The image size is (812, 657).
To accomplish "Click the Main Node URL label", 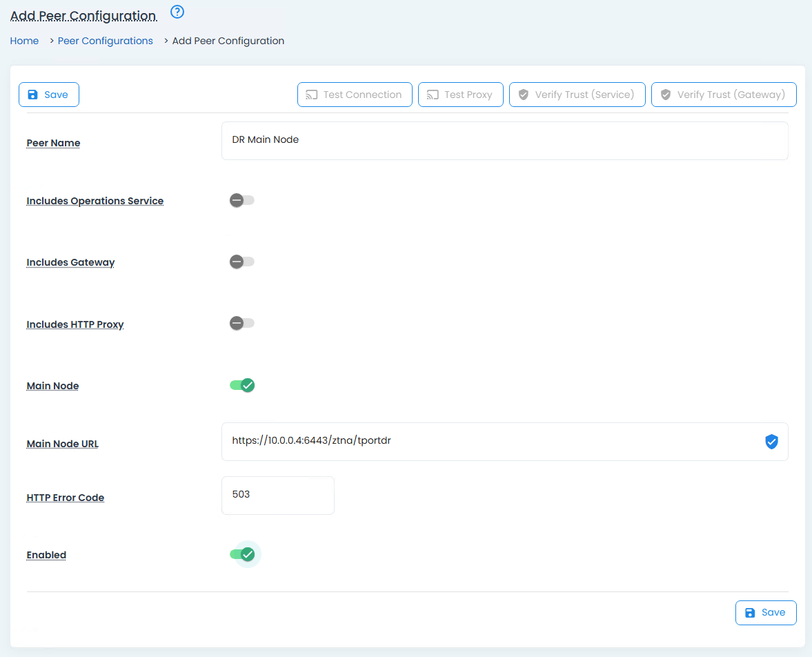I will point(62,444).
